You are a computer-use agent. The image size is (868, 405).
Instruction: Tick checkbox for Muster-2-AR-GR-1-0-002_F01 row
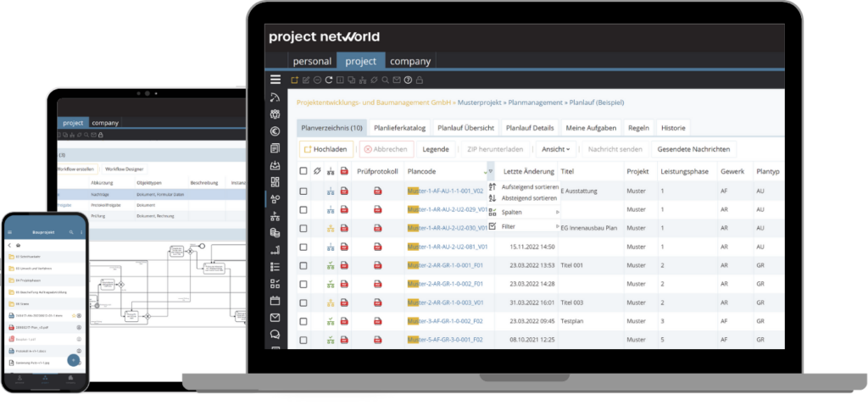click(x=303, y=284)
